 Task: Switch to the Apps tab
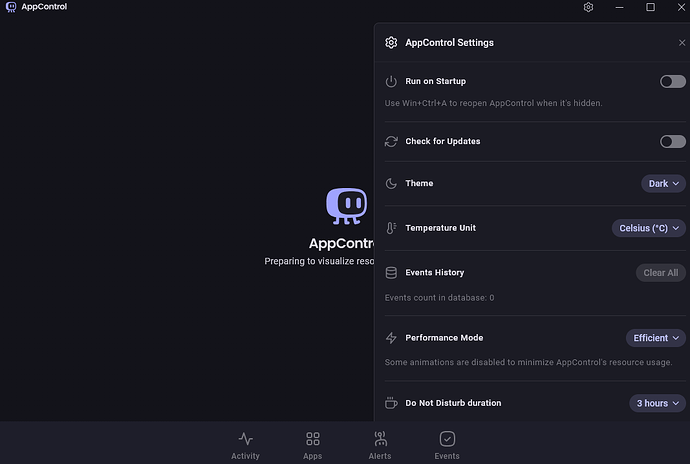312,446
